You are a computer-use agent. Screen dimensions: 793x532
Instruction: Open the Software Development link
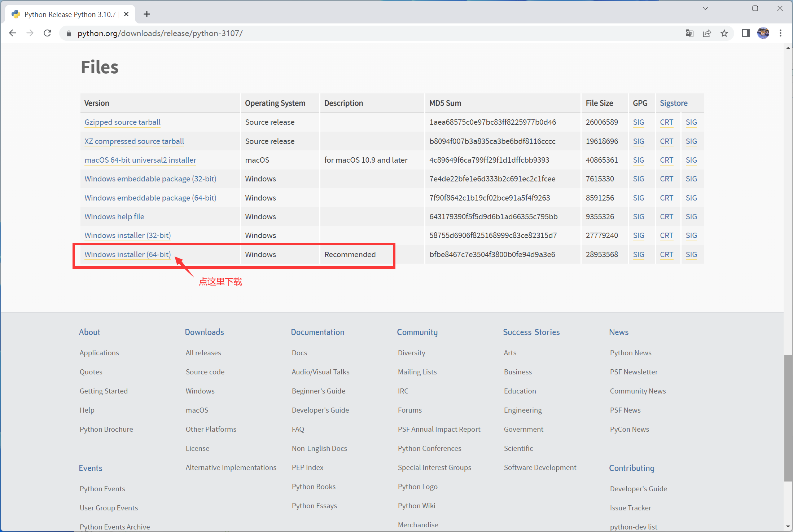click(540, 467)
